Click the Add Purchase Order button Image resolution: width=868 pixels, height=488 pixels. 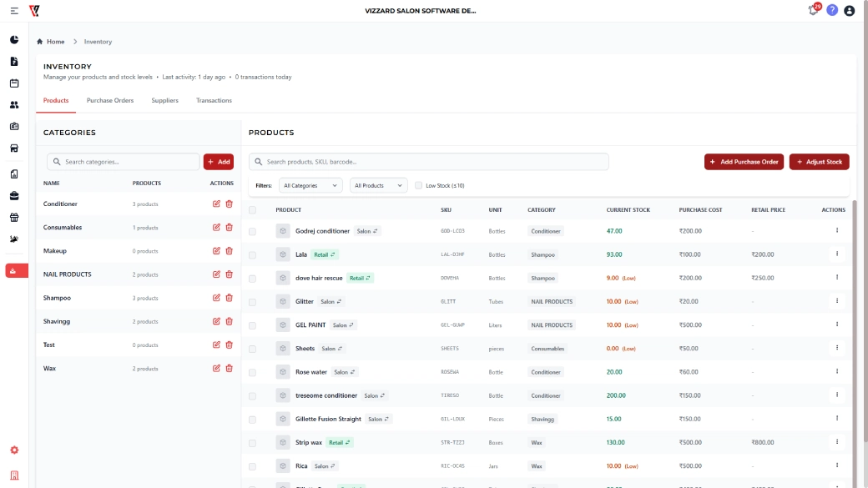click(744, 162)
